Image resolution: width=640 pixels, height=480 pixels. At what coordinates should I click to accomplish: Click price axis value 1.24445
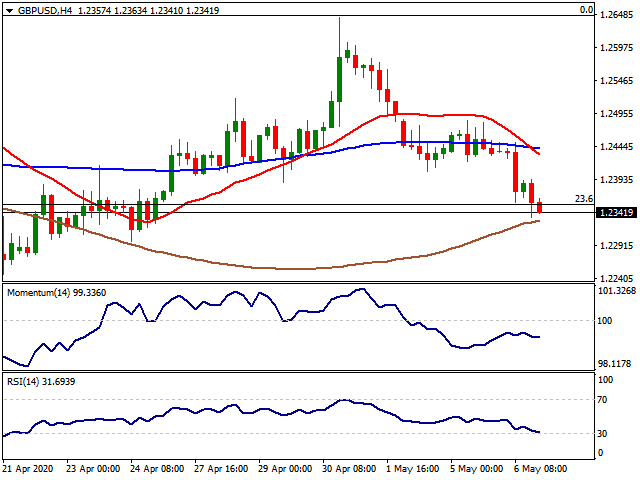click(x=616, y=146)
